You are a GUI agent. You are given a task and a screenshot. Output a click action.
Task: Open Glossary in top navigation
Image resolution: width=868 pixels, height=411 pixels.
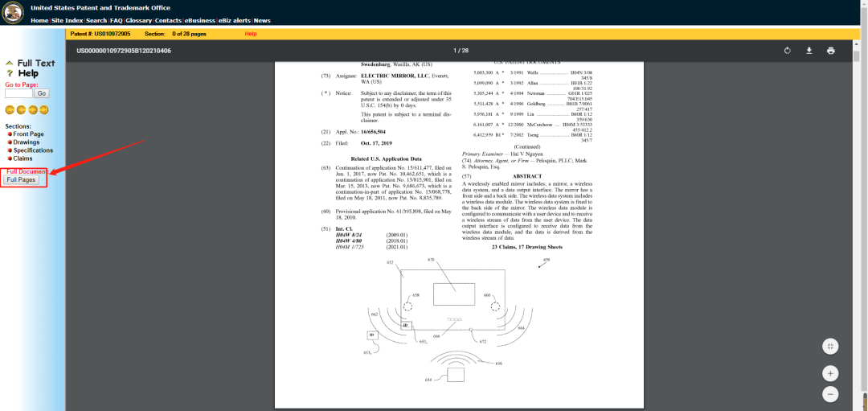138,20
